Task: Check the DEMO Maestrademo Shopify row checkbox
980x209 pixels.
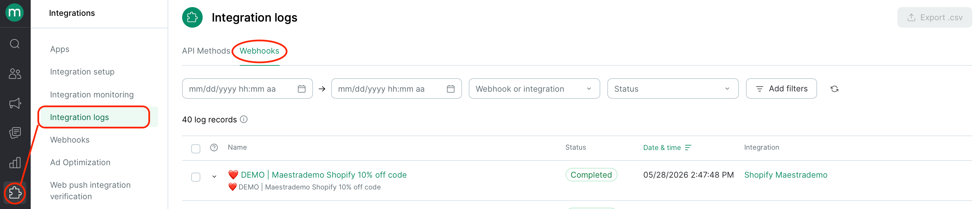Action: [196, 177]
